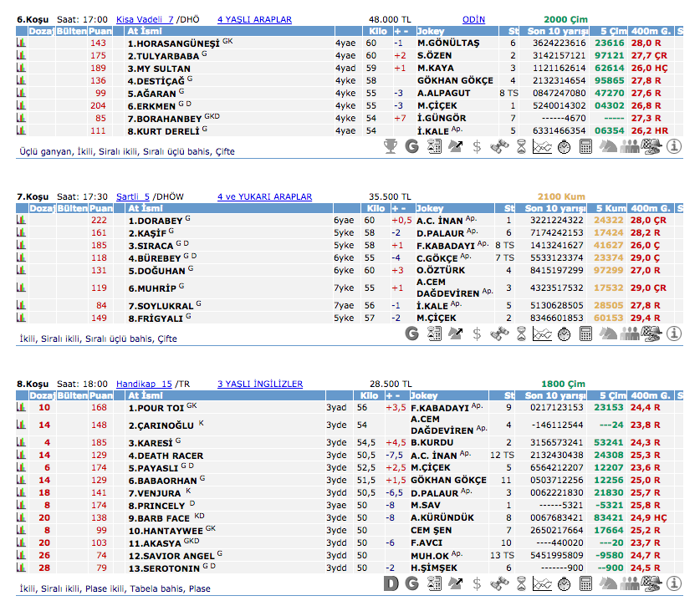This screenshot has width=700, height=606.
Task: Click the Jokey column header in race 7
Action: tap(430, 208)
